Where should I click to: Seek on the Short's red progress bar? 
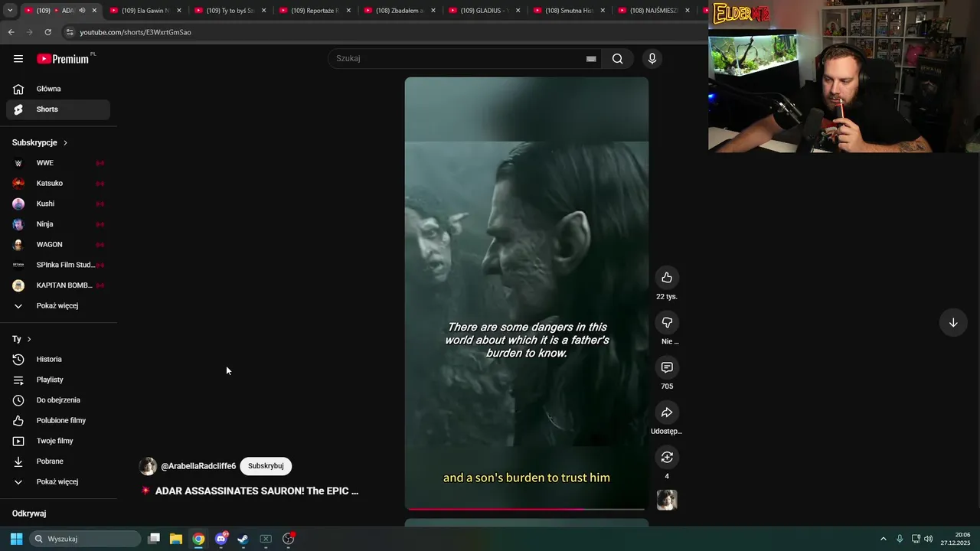pos(527,508)
